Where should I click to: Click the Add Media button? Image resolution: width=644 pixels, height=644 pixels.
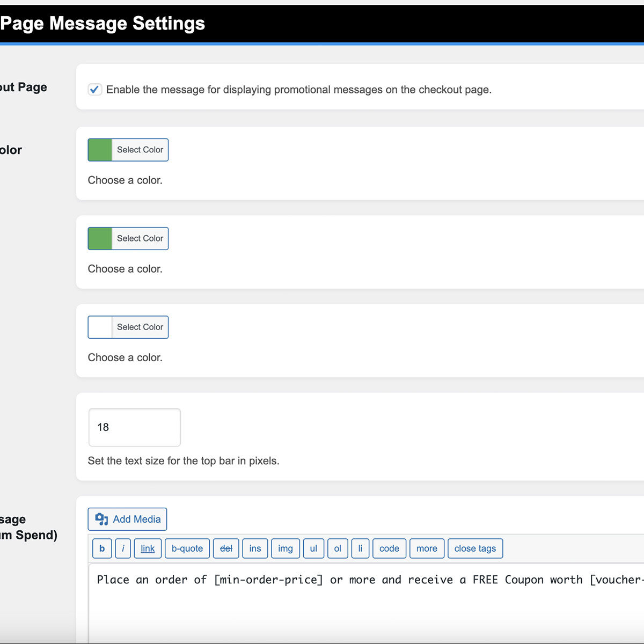(128, 519)
